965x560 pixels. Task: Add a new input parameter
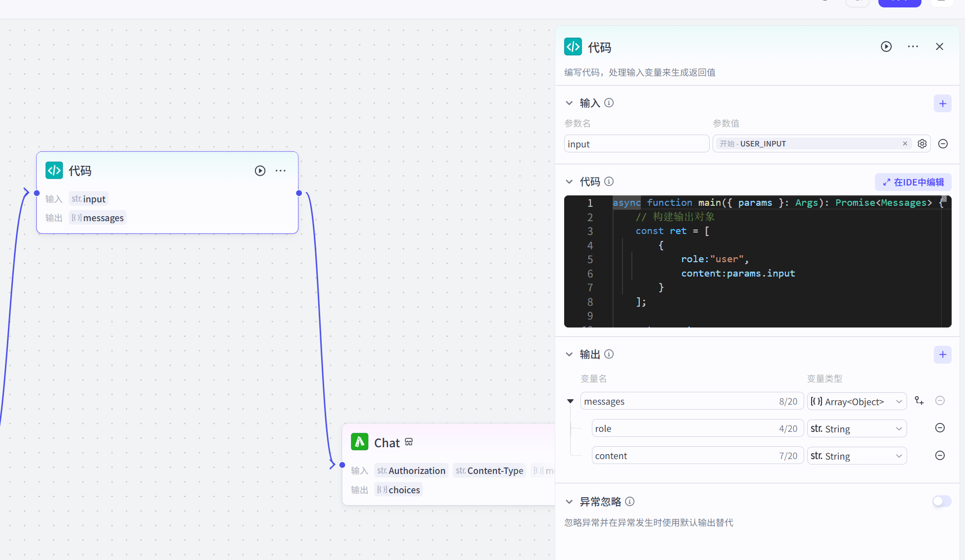coord(942,103)
